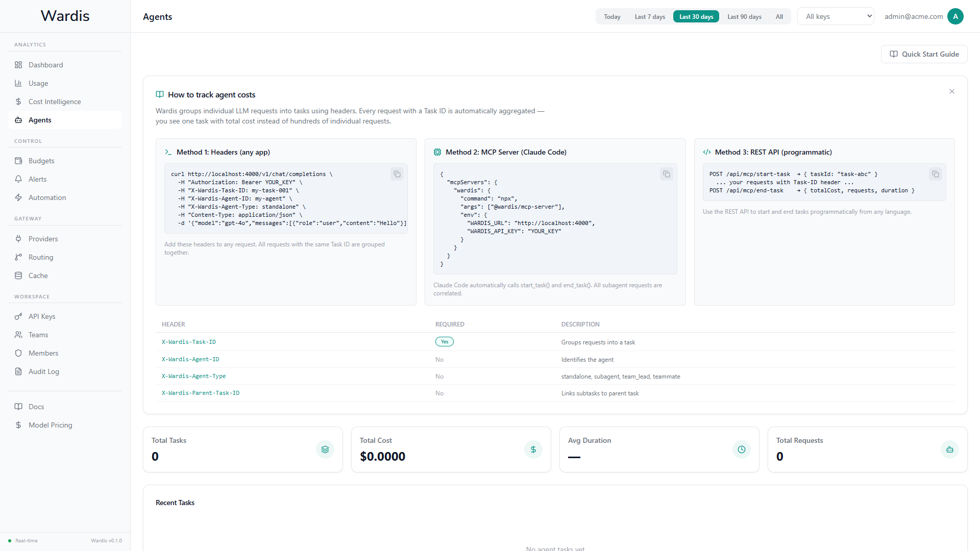
Task: Click the Wardis logo
Action: click(65, 16)
